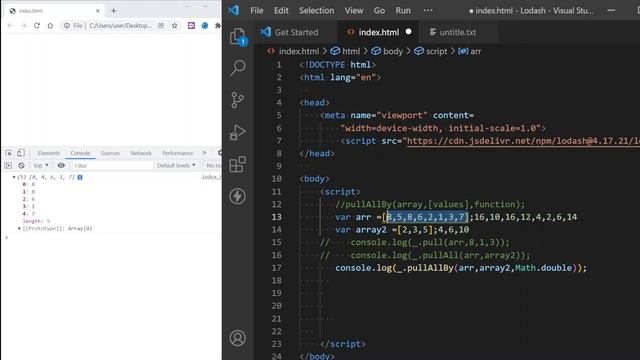The height and width of the screenshot is (360, 640).
Task: Open the Edit menu in VS Code
Action: [281, 11]
